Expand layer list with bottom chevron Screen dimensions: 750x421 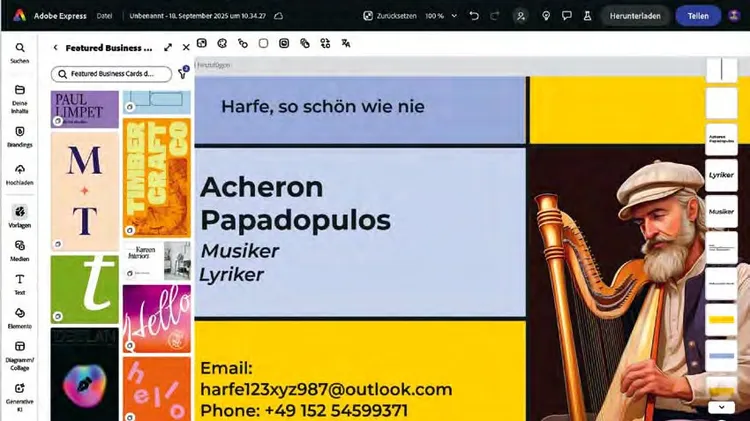[x=721, y=407]
